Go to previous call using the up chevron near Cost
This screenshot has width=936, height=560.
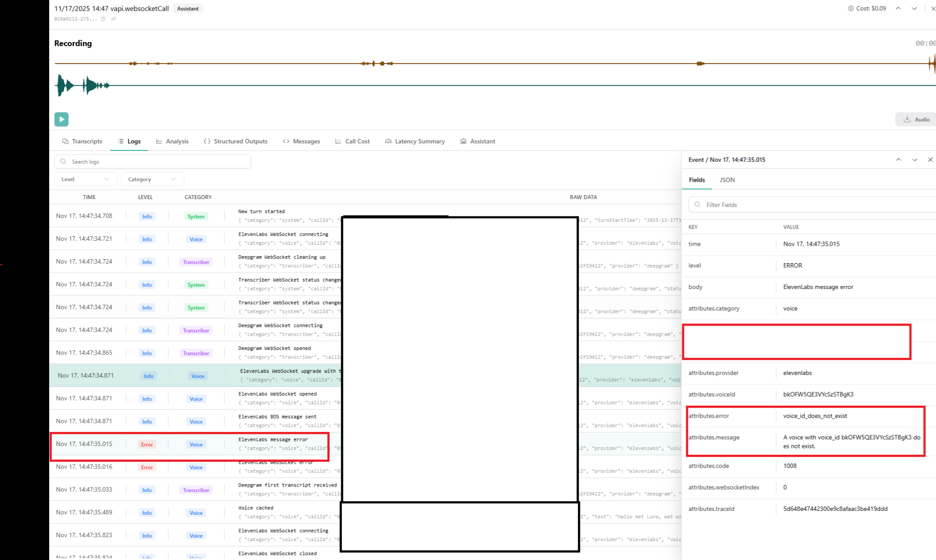pos(898,8)
